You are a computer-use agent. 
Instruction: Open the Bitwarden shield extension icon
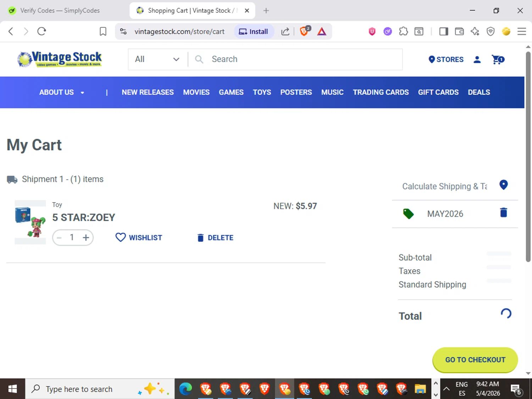click(x=372, y=32)
